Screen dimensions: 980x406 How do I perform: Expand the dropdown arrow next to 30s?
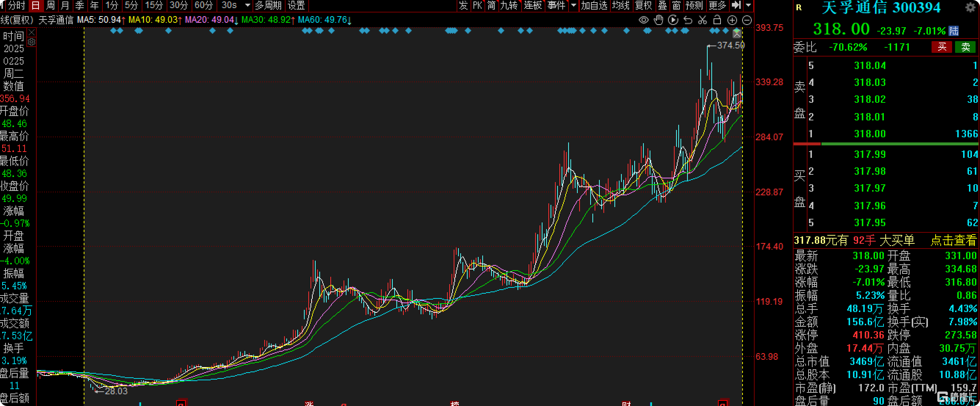coord(248,6)
